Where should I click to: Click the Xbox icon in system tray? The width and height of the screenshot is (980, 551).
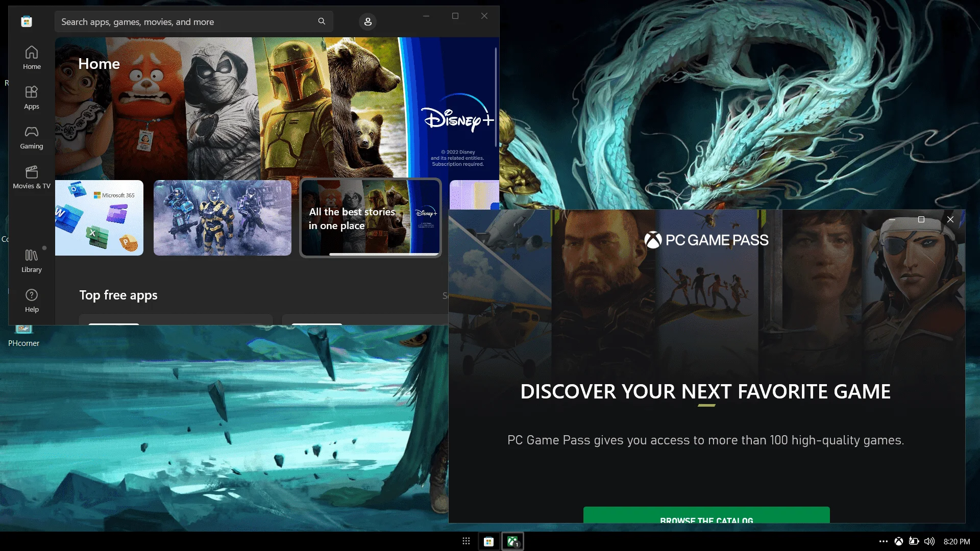pos(899,541)
